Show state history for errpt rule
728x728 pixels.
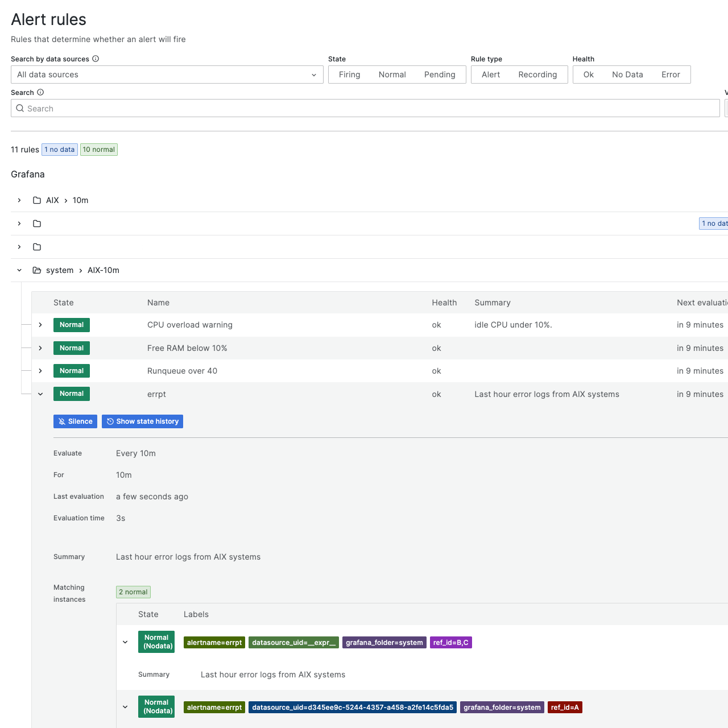[142, 421]
